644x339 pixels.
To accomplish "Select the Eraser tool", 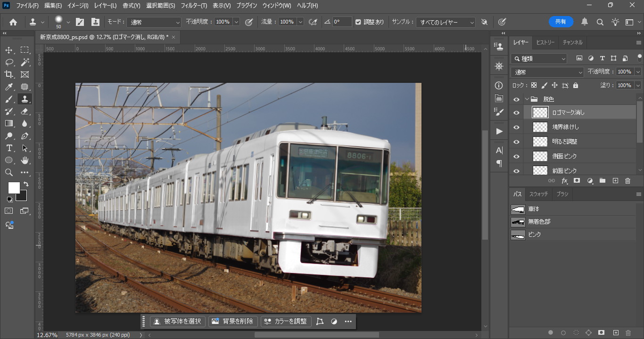I will (x=25, y=111).
